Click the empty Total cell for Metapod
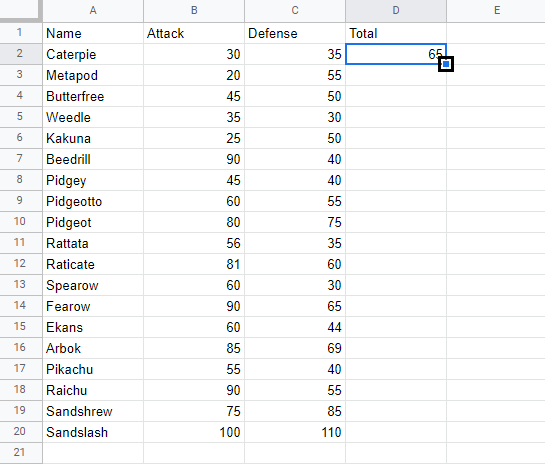The width and height of the screenshot is (545, 464). [396, 75]
